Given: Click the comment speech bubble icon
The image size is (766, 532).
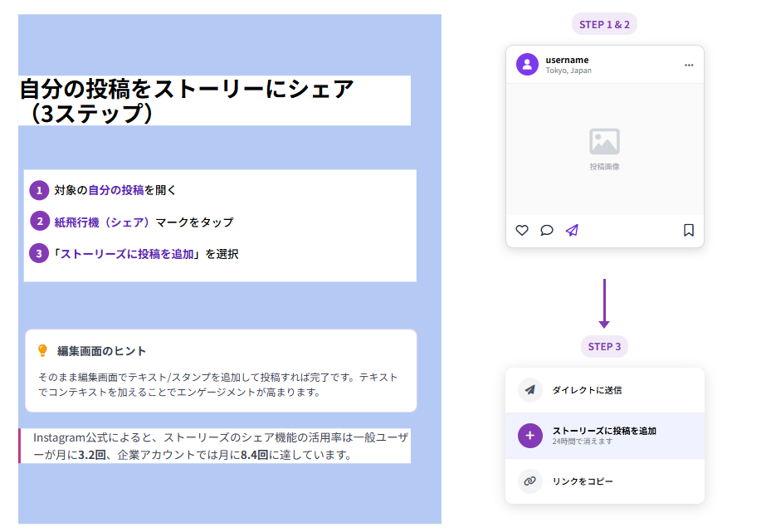Looking at the screenshot, I should [x=546, y=231].
